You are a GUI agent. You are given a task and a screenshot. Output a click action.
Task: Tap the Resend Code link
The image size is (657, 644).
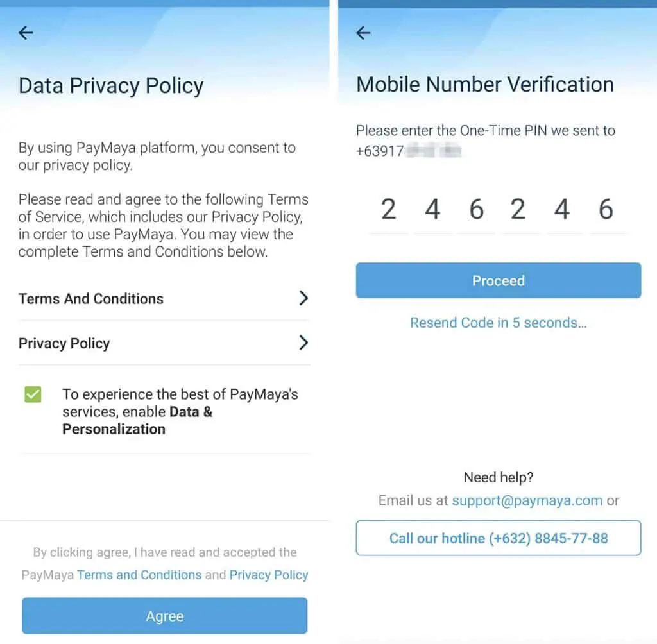[x=498, y=323]
